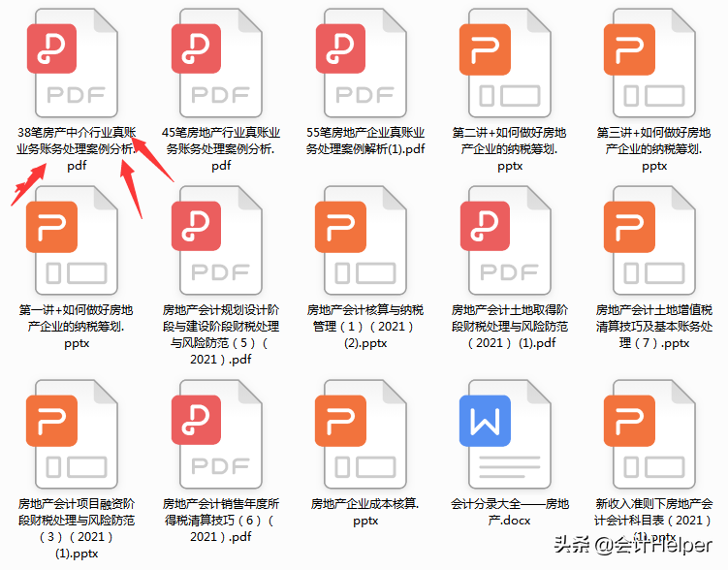The width and height of the screenshot is (728, 570).
Task: Open 房地产会计规划设计阶段 PDF file icon
Action: 217,240
